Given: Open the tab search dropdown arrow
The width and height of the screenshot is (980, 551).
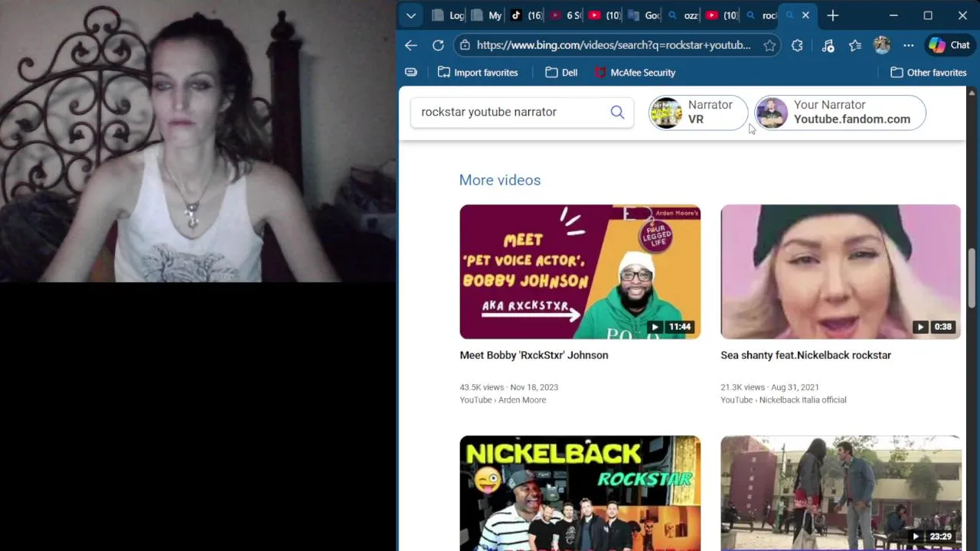Looking at the screenshot, I should coord(411,15).
